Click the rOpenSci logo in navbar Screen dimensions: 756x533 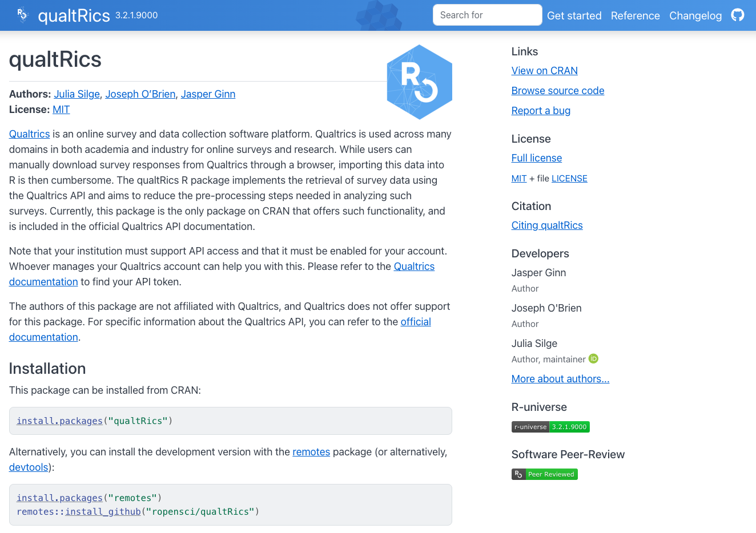pos(22,15)
